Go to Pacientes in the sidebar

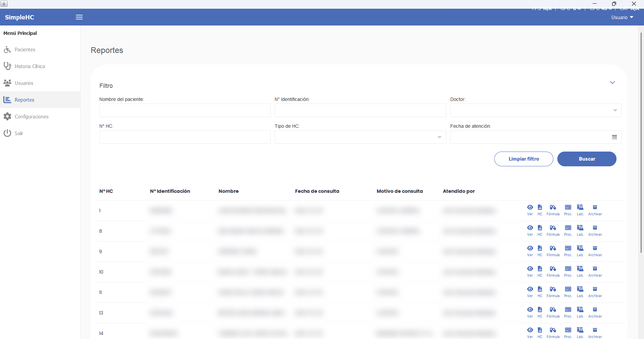point(25,50)
